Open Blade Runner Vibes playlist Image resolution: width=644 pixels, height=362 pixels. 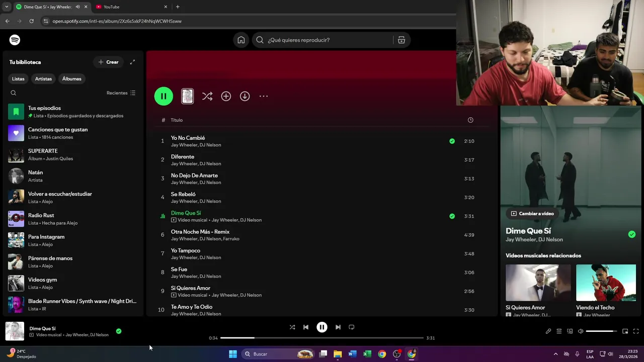tap(73, 305)
